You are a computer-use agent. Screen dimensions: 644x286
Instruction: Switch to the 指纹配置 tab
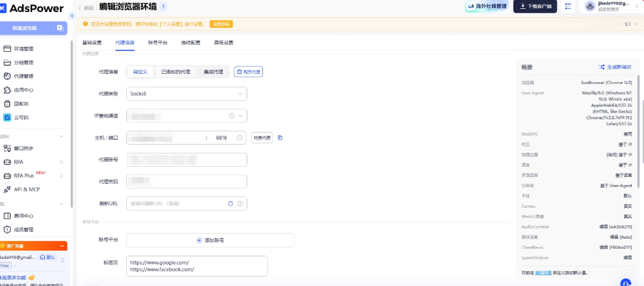pos(190,43)
